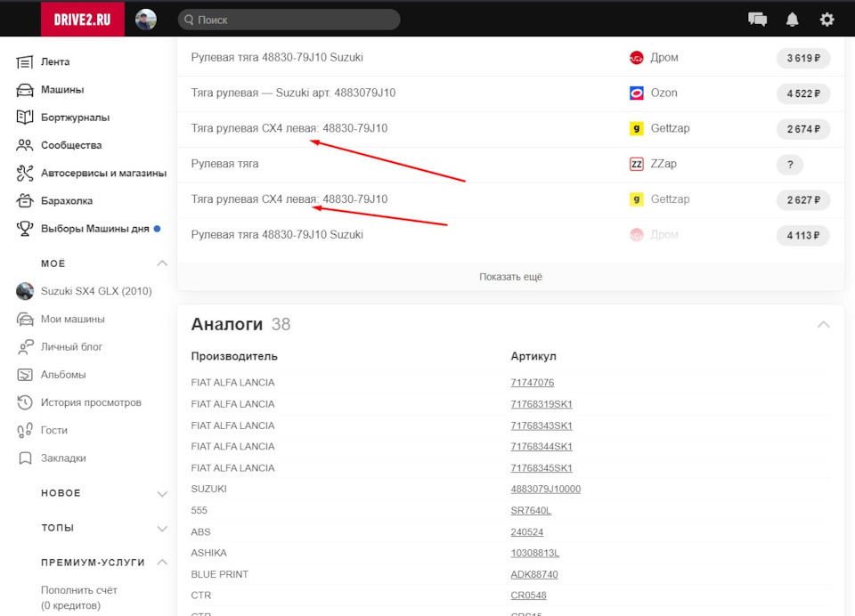Open ABS article 240524

click(526, 531)
